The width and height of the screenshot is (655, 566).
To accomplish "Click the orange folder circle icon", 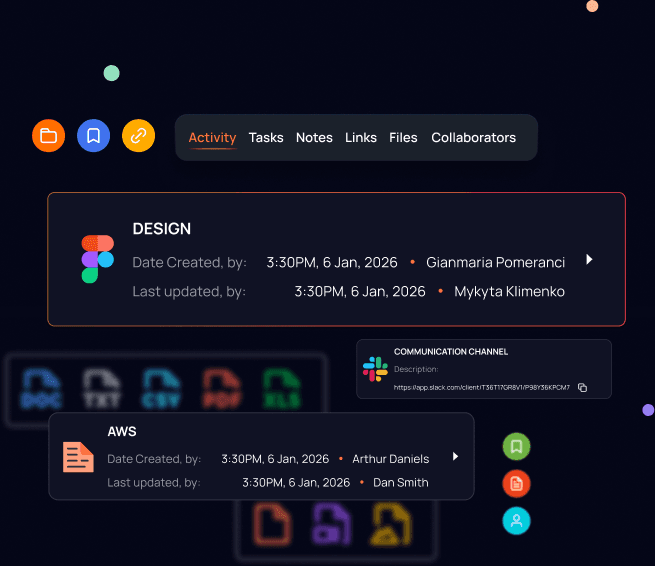I will pyautogui.click(x=48, y=136).
